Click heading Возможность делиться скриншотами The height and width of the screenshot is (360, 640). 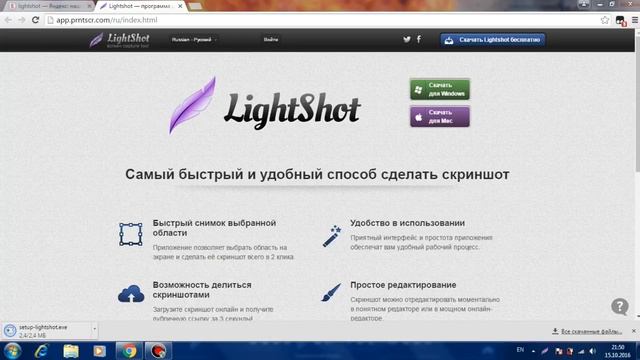pos(202,289)
